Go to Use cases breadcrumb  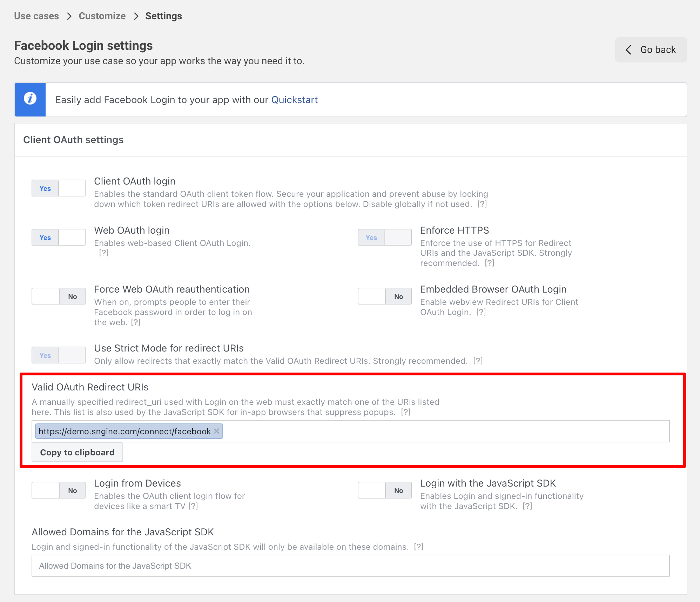36,16
